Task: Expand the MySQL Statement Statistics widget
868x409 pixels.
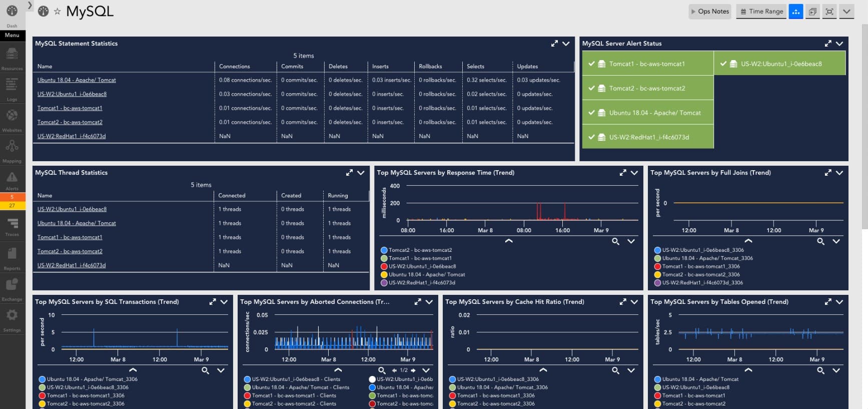Action: [x=554, y=44]
